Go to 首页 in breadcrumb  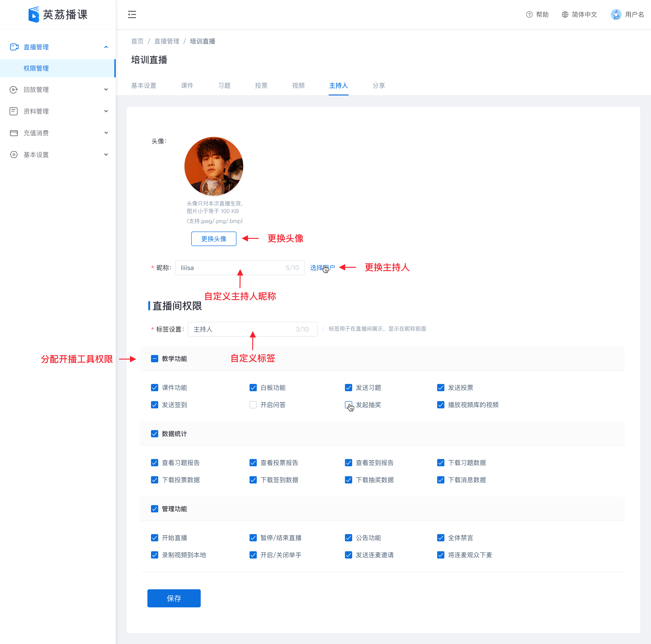coord(137,41)
